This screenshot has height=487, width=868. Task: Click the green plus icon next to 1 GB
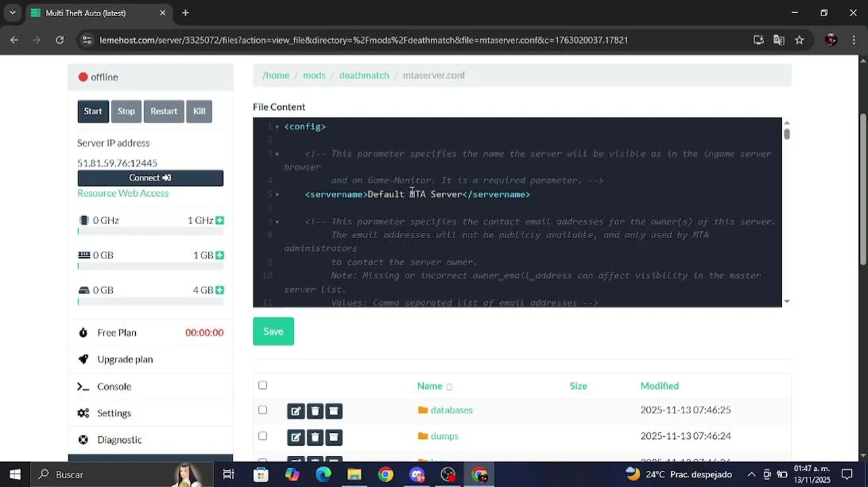tap(220, 256)
